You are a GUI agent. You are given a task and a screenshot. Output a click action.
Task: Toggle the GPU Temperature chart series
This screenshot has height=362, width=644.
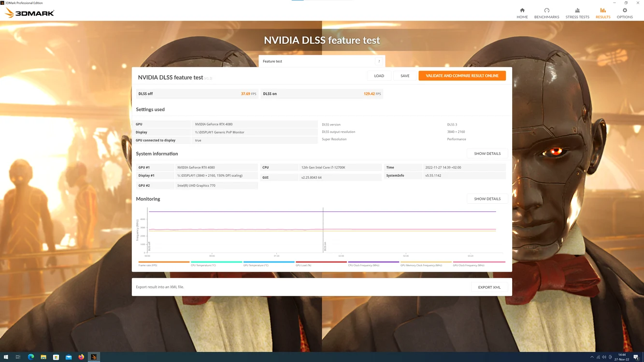point(269,264)
